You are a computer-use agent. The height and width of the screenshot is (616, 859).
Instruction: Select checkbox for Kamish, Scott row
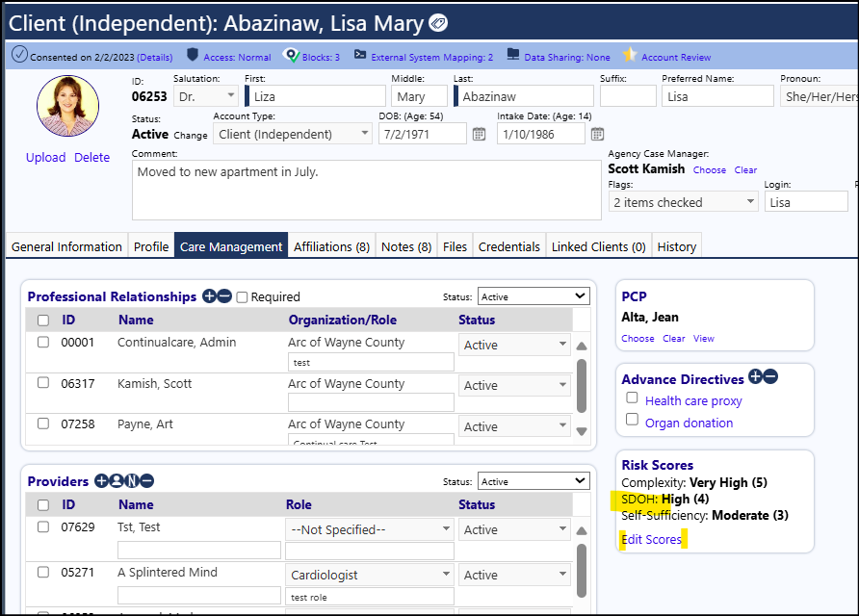[43, 383]
